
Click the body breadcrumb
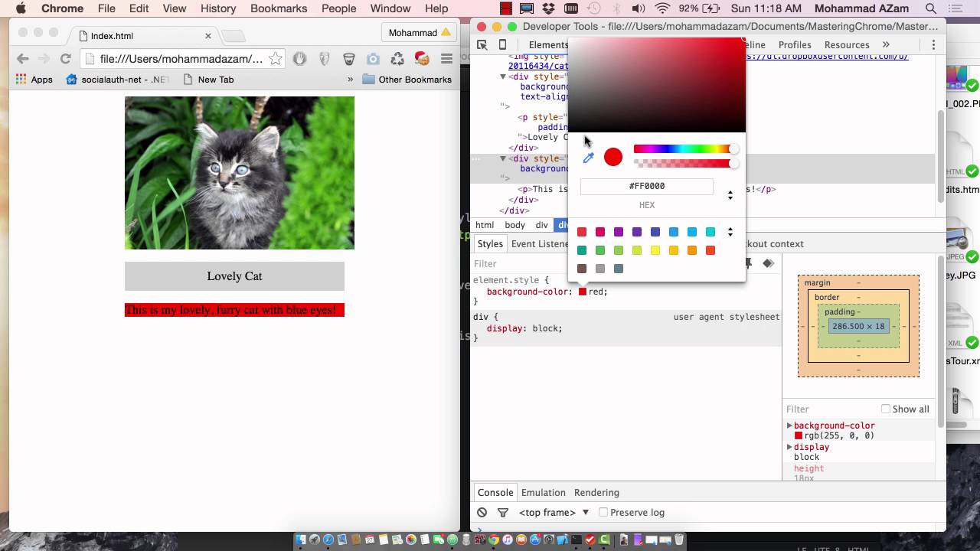coord(514,225)
